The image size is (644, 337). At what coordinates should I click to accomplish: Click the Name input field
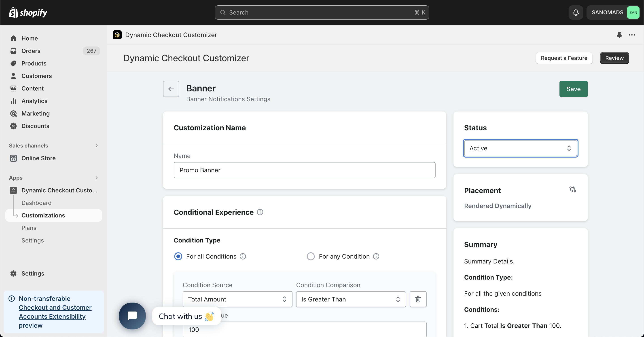tap(305, 170)
